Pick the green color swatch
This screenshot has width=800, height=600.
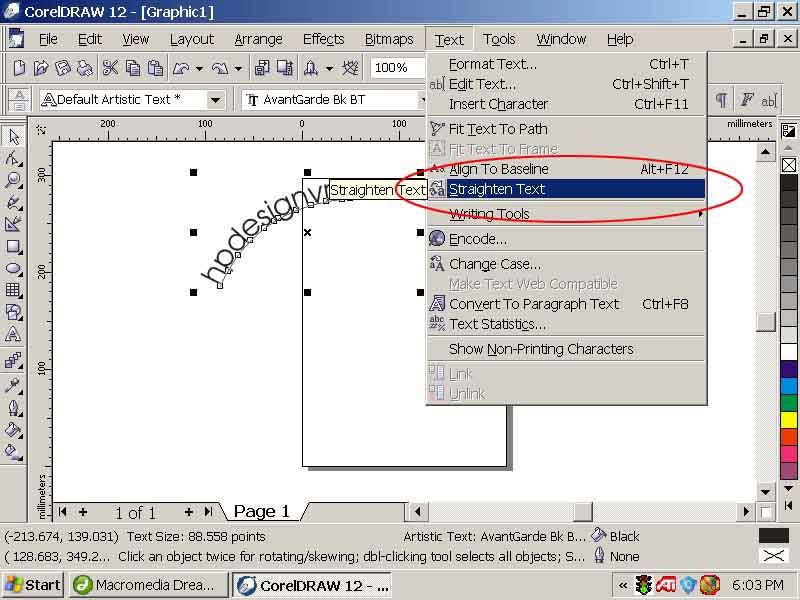(789, 403)
